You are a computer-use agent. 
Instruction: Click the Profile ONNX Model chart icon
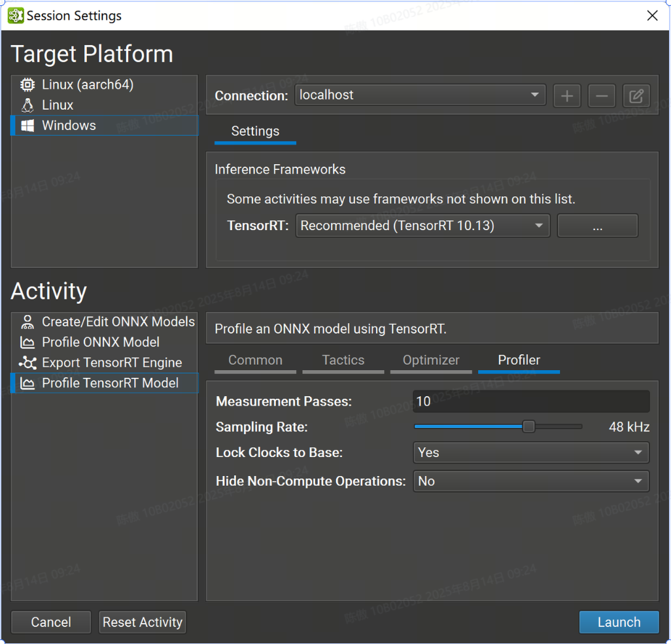[27, 343]
